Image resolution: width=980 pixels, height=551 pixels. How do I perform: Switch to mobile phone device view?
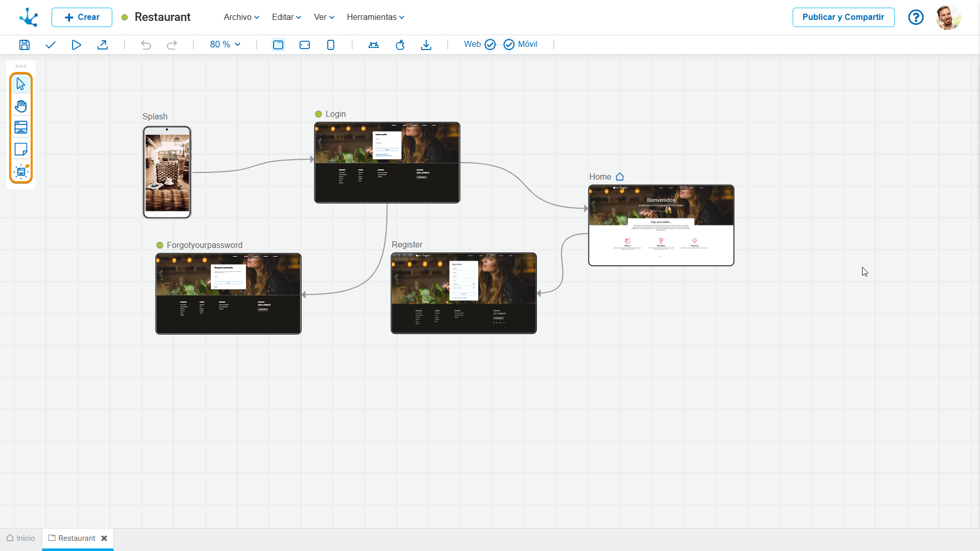tap(331, 45)
